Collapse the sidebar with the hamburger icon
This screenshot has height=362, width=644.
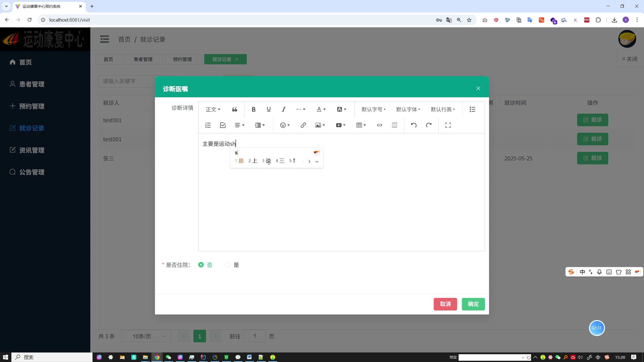tap(104, 39)
